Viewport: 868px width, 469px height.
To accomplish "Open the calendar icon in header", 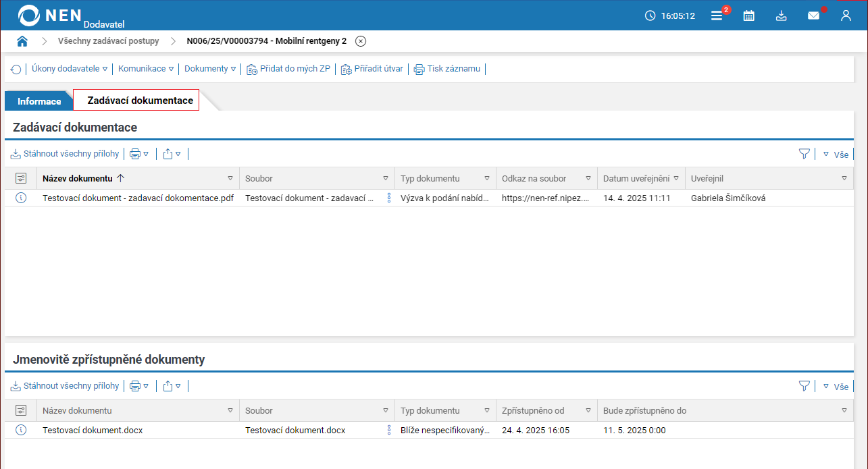I will pyautogui.click(x=748, y=16).
